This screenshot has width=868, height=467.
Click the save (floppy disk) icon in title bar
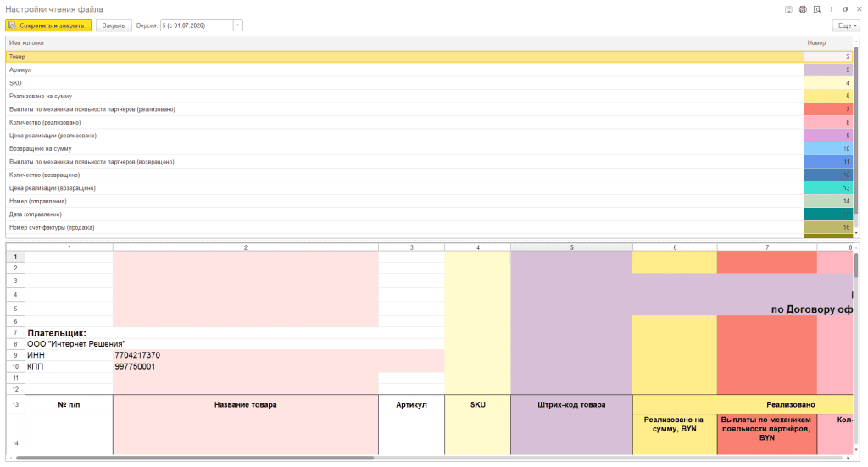788,9
